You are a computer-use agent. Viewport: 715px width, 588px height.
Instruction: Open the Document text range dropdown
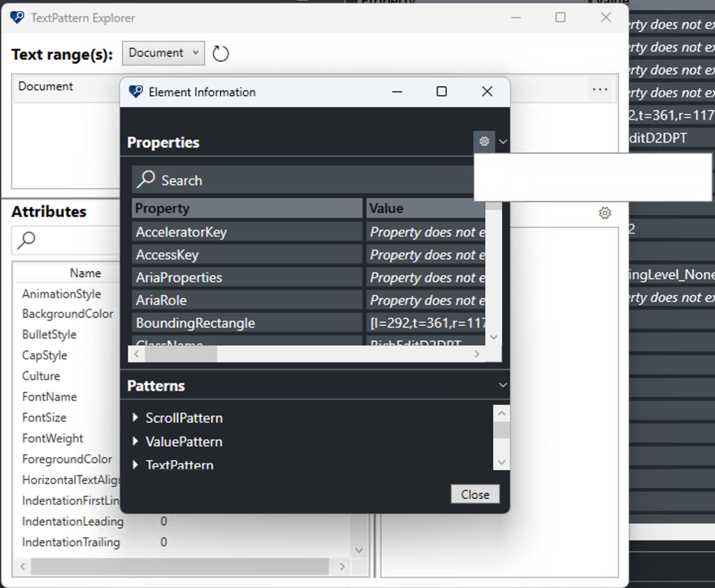[163, 53]
